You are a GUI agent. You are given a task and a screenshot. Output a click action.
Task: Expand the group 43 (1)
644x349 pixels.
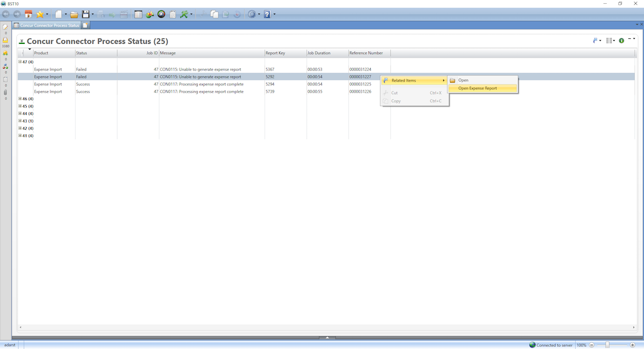click(x=20, y=121)
